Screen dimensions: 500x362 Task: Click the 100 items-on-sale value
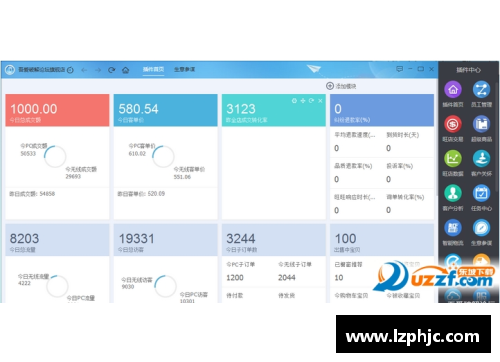click(x=345, y=239)
